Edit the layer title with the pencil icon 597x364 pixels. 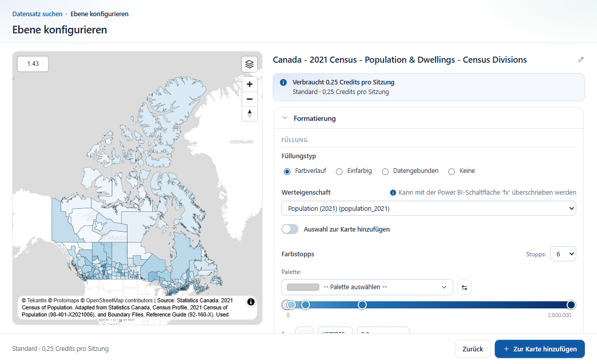pos(581,59)
